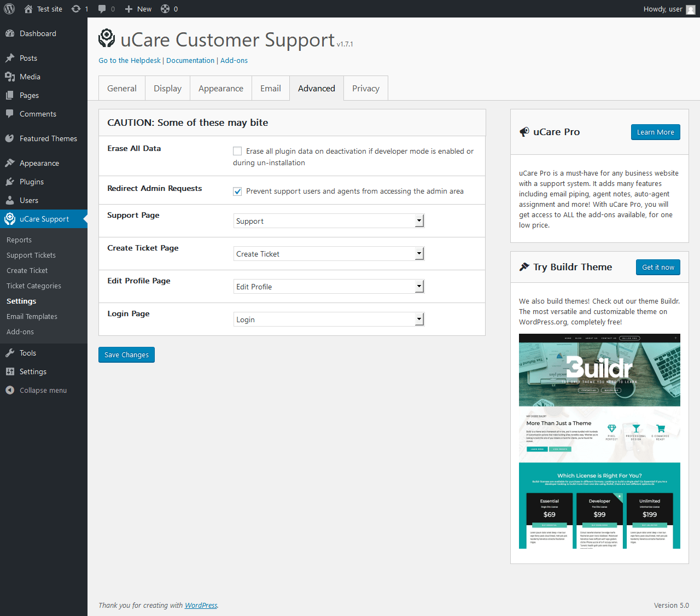Click the Media icon in sidebar
Image resolution: width=700 pixels, height=616 pixels.
pos(10,77)
